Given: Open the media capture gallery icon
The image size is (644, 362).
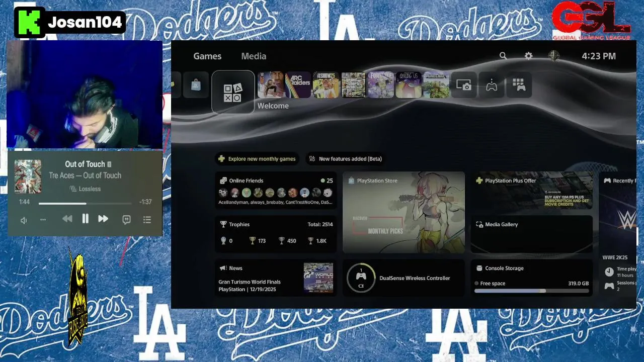Looking at the screenshot, I should pyautogui.click(x=464, y=85).
